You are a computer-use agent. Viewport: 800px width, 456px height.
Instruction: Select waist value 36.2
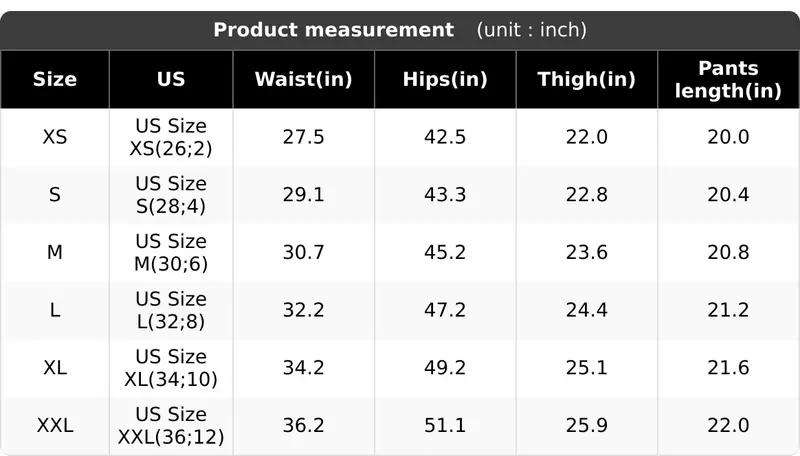pos(304,425)
